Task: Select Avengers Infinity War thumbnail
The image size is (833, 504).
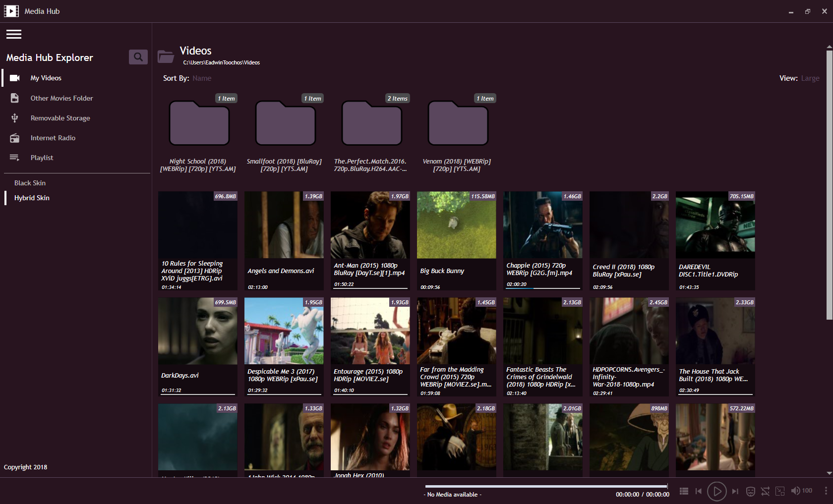Action: (x=629, y=331)
